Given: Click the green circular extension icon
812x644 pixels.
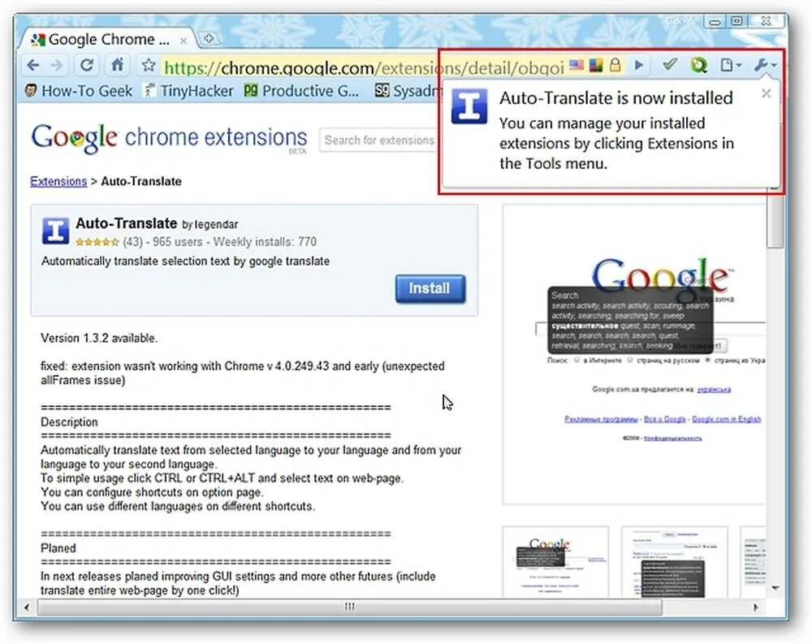Looking at the screenshot, I should point(698,65).
